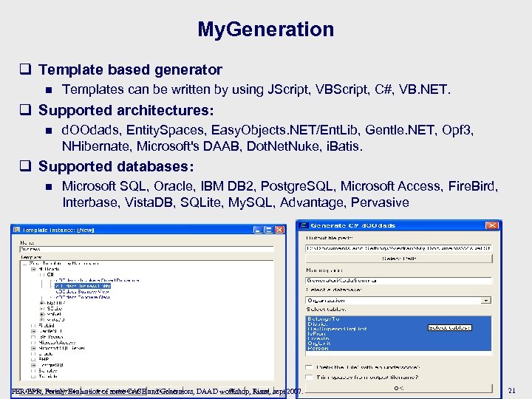
Task: Collapse the PostgreSQL tree node
Action: (33, 366)
